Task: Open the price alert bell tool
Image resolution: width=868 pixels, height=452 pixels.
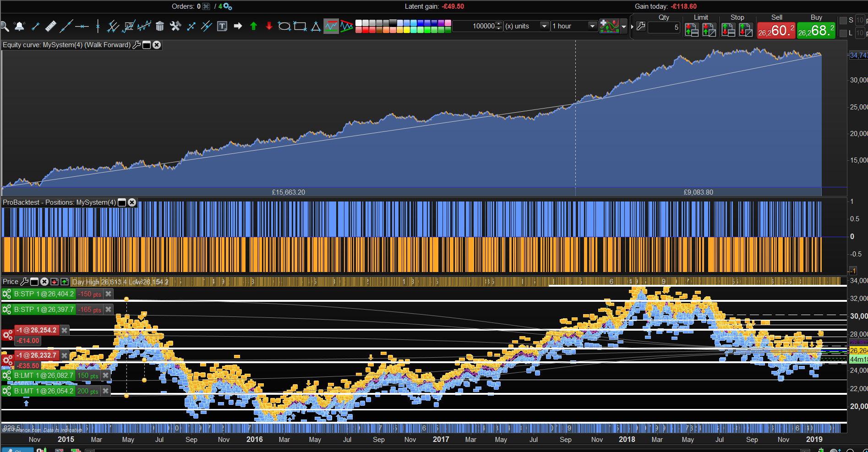Action: coord(20,26)
